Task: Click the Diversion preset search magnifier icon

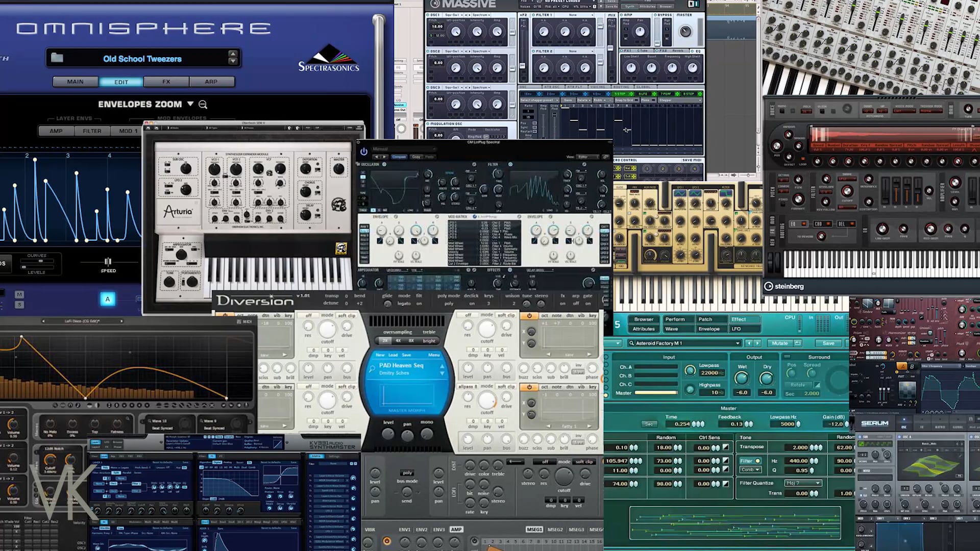Action: pos(372,368)
